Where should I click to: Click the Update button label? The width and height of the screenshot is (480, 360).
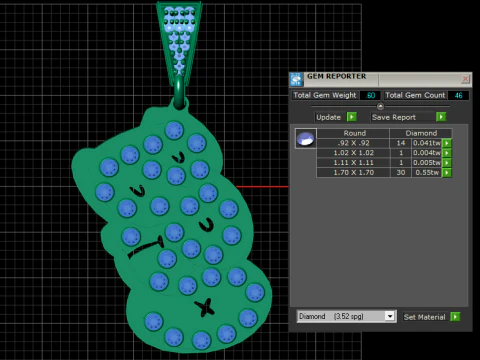tap(328, 117)
